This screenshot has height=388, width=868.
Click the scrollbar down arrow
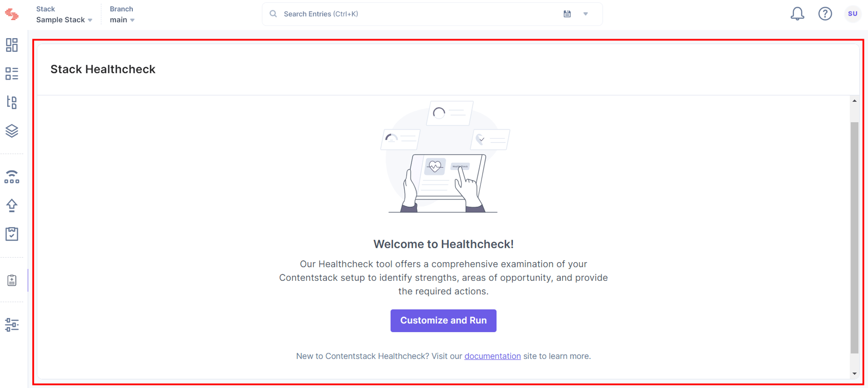pyautogui.click(x=854, y=374)
